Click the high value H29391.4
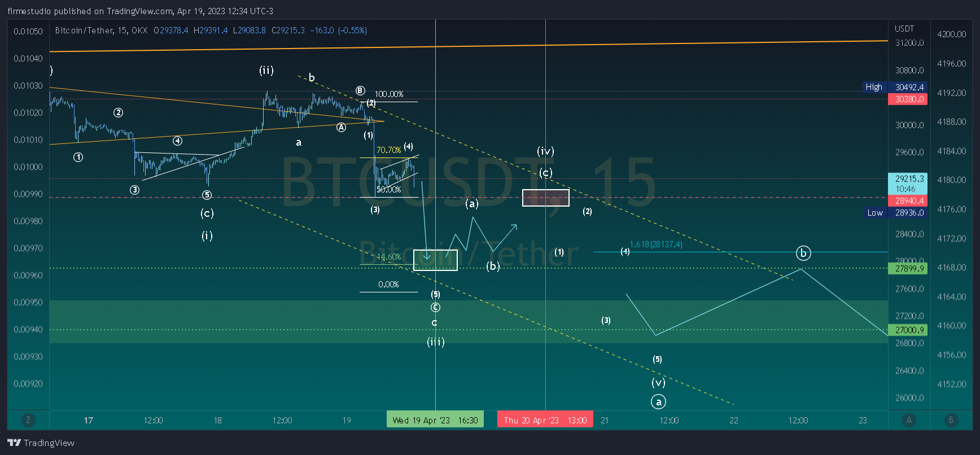980x455 pixels. (x=211, y=30)
